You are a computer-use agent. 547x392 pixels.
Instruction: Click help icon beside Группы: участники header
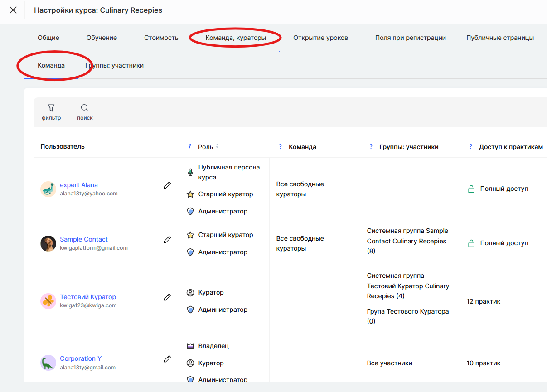(x=371, y=146)
